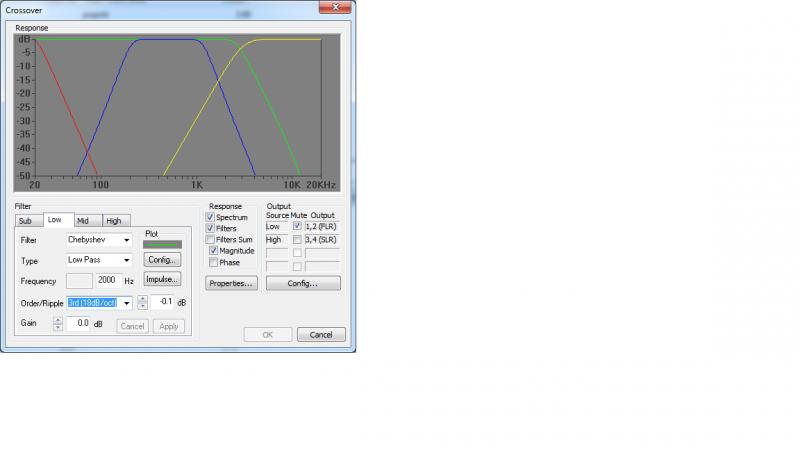Viewport: 800px width, 450px height.
Task: Click the empty box beside Frequency
Action: (x=79, y=281)
